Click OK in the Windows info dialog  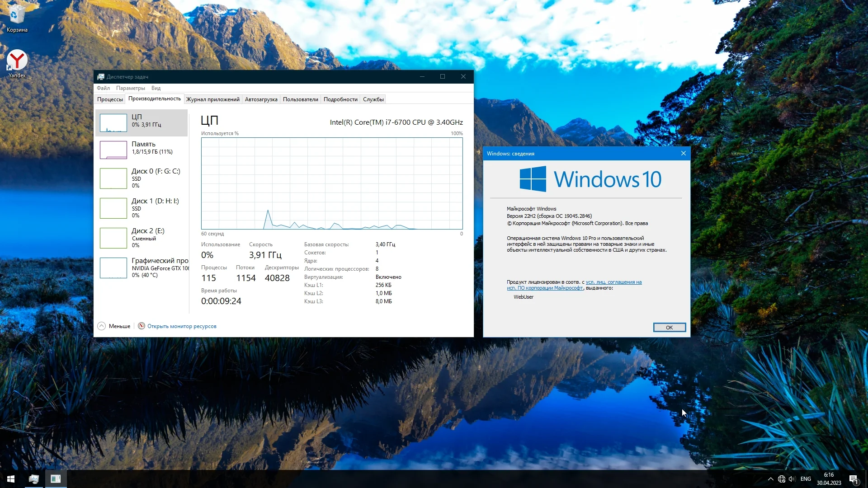[x=669, y=328]
